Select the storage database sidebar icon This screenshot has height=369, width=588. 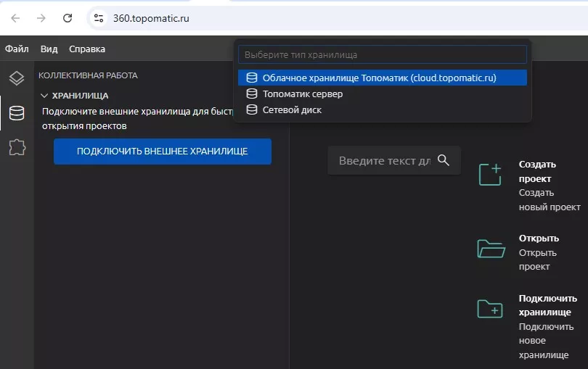click(16, 113)
